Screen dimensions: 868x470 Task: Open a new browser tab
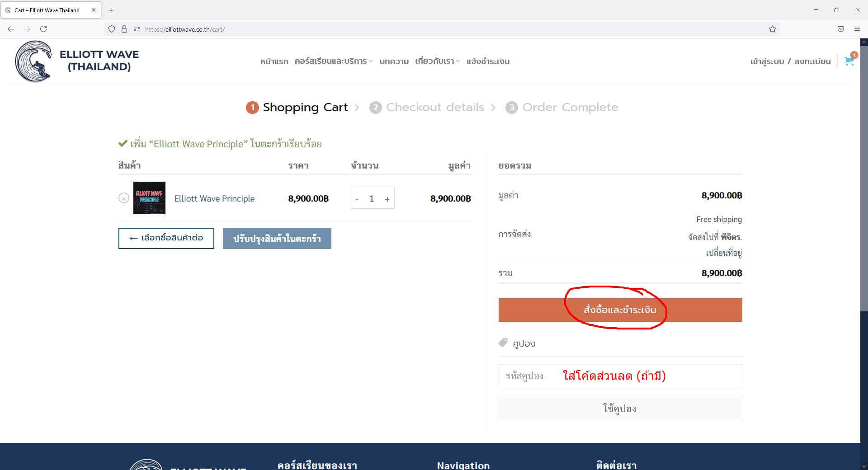111,10
